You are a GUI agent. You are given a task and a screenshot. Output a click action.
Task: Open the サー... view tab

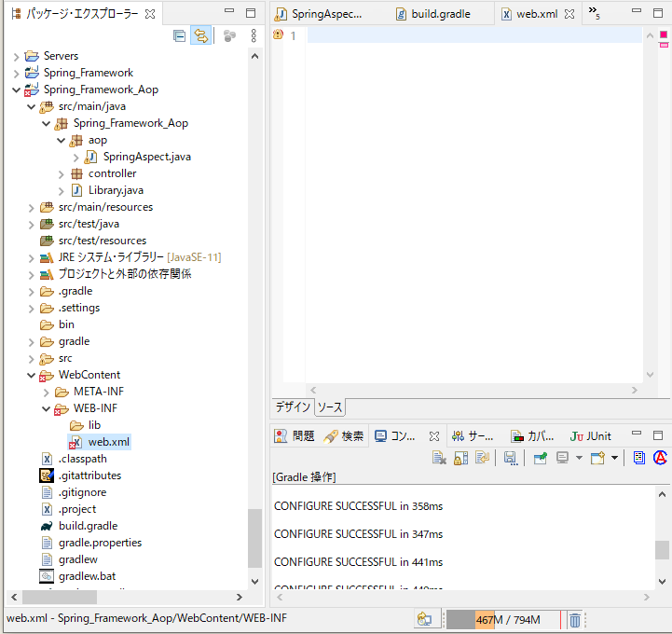click(x=473, y=436)
